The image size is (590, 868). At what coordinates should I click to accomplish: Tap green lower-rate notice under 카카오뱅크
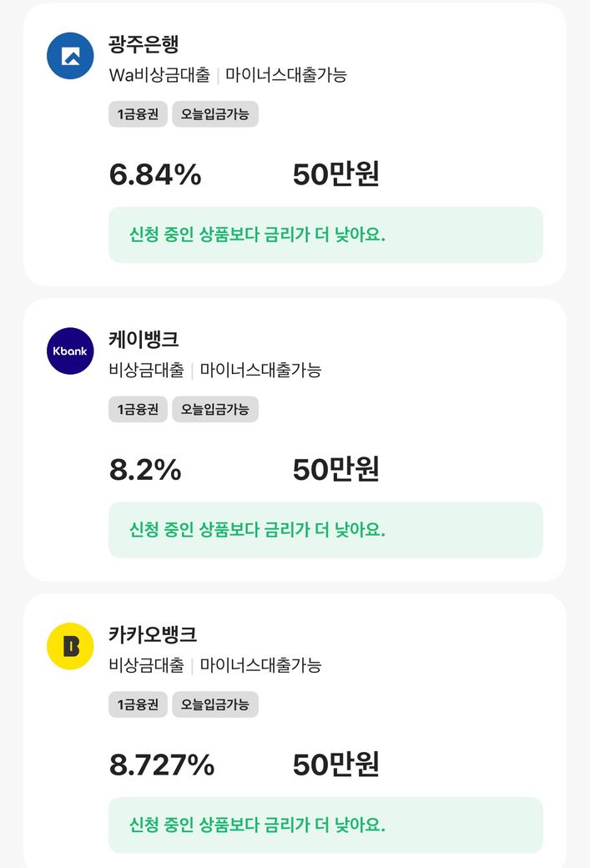[325, 825]
